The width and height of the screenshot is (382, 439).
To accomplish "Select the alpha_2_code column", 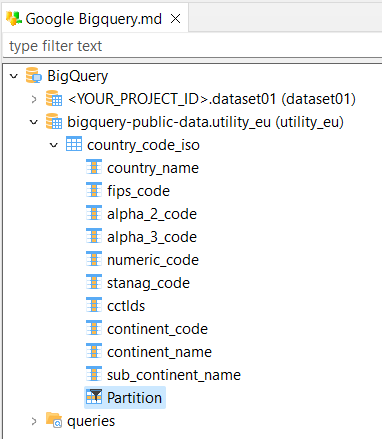I will 152,214.
